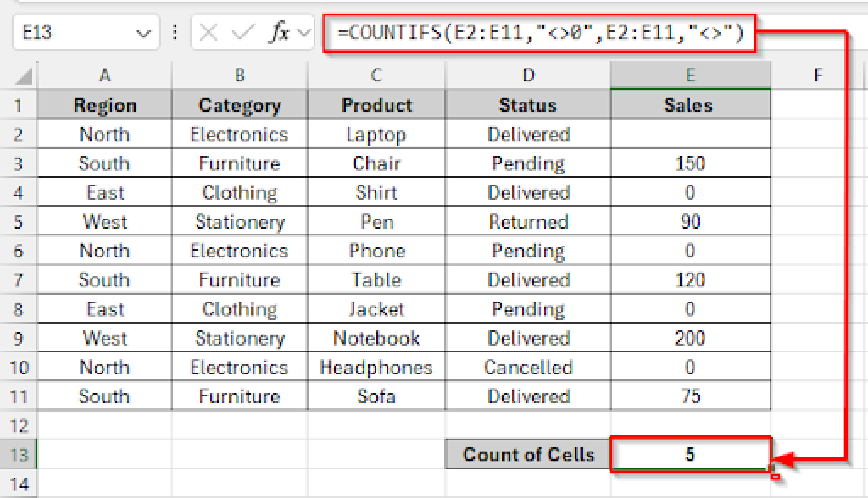The image size is (868, 498).
Task: Select row header 13
Action: [18, 454]
